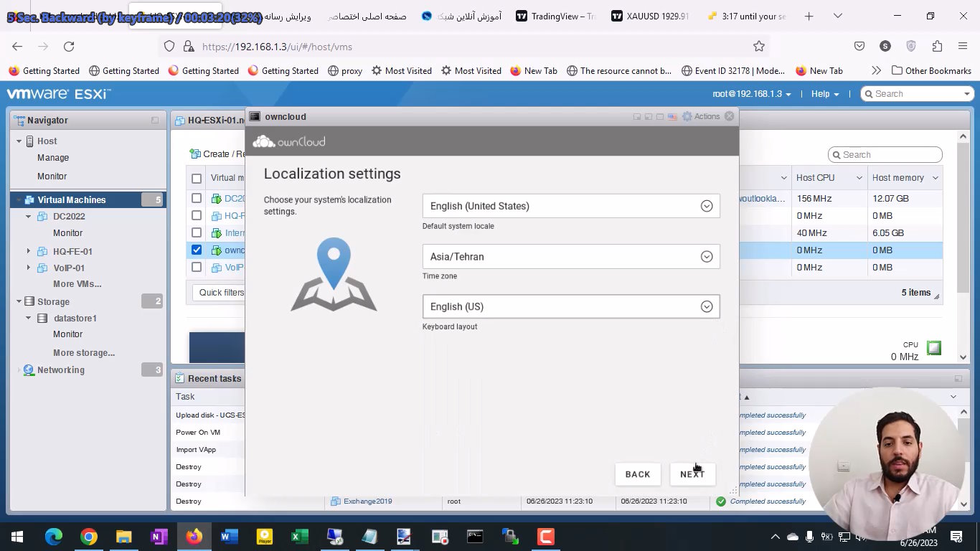
Task: Open the Firefox hamburger application menu
Action: pyautogui.click(x=963, y=46)
